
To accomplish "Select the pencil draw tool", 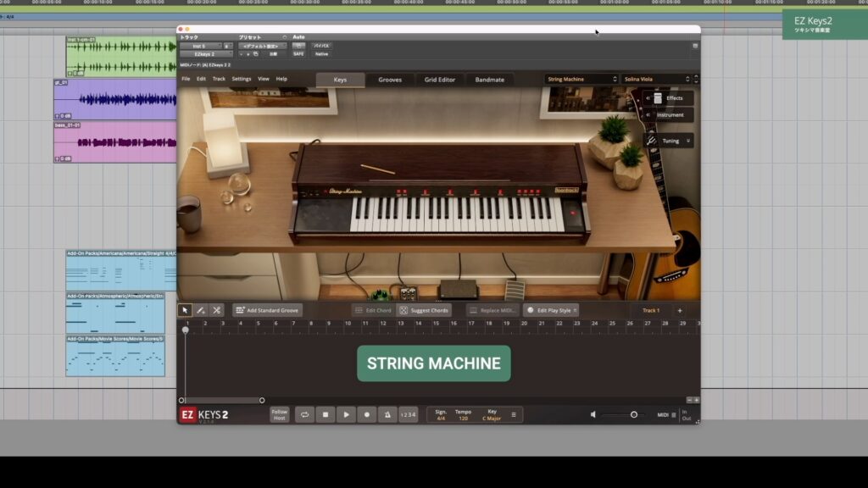I will (x=201, y=311).
